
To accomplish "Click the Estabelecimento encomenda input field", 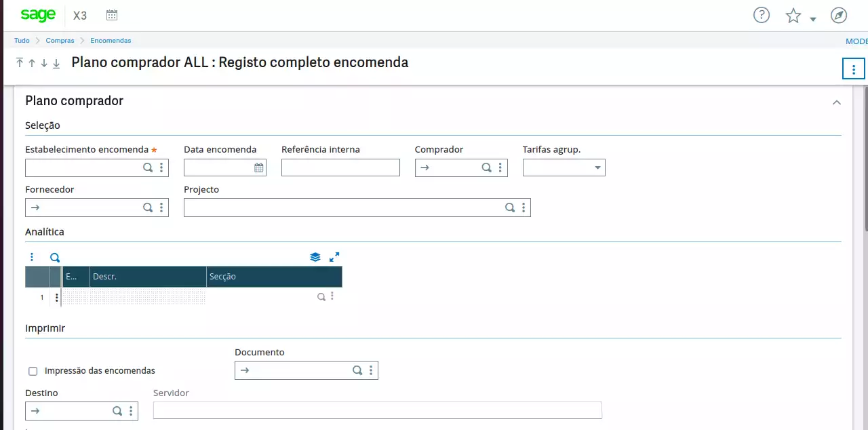I will pyautogui.click(x=83, y=168).
